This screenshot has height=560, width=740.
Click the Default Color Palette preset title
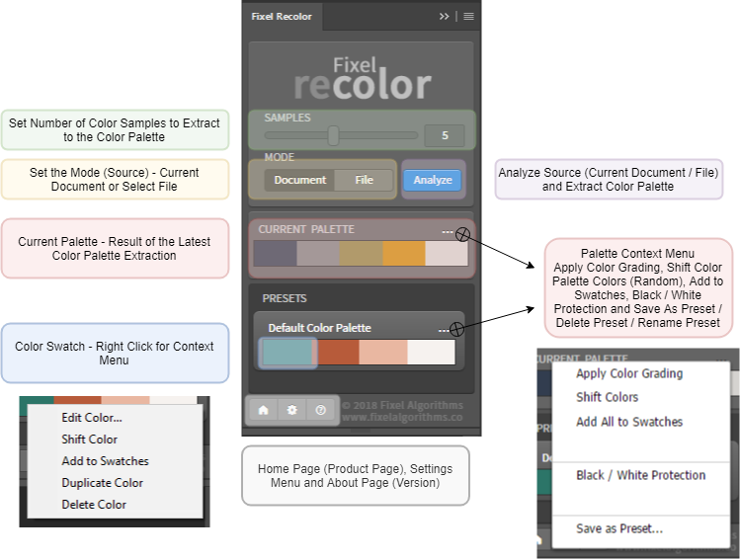pos(319,328)
